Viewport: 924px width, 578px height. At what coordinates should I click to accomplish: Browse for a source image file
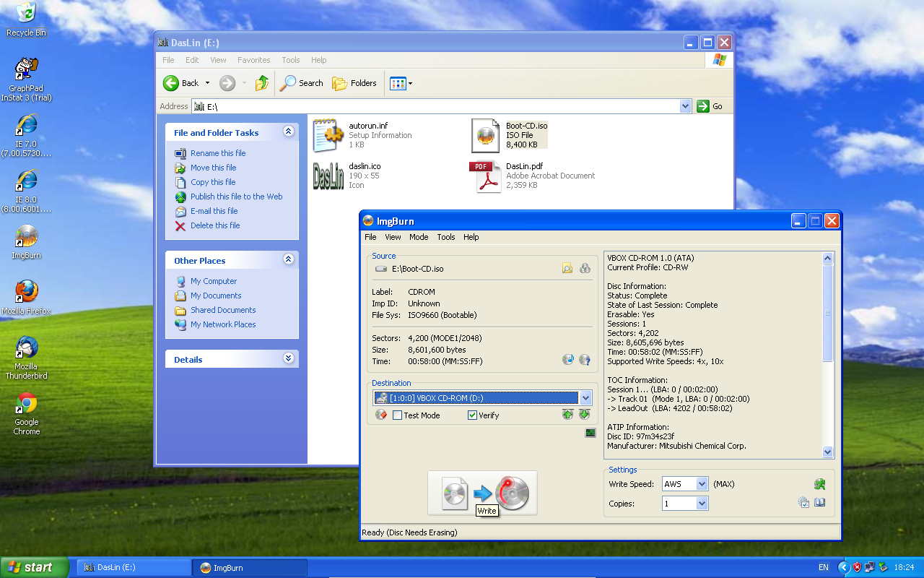(567, 269)
